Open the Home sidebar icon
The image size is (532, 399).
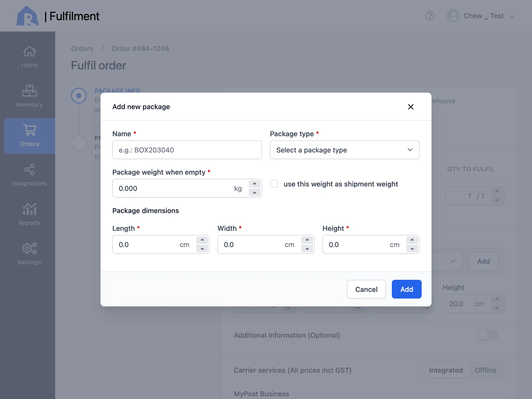coord(29,51)
